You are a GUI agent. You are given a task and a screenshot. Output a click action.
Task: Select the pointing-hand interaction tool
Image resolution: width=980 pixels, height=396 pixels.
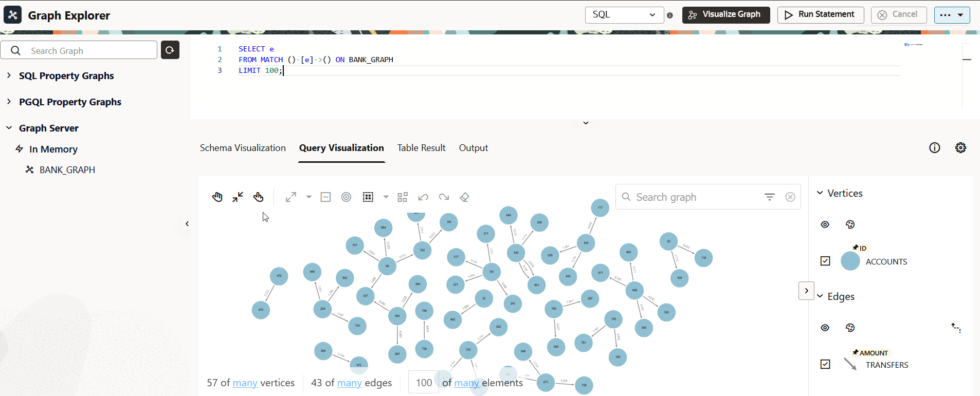pyautogui.click(x=258, y=197)
